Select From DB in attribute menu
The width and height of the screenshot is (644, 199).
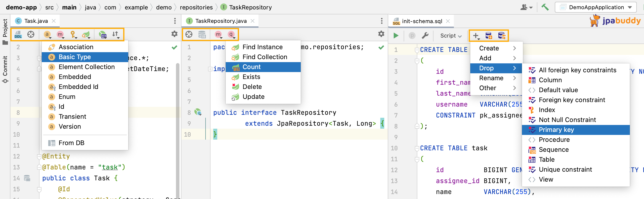pyautogui.click(x=85, y=143)
